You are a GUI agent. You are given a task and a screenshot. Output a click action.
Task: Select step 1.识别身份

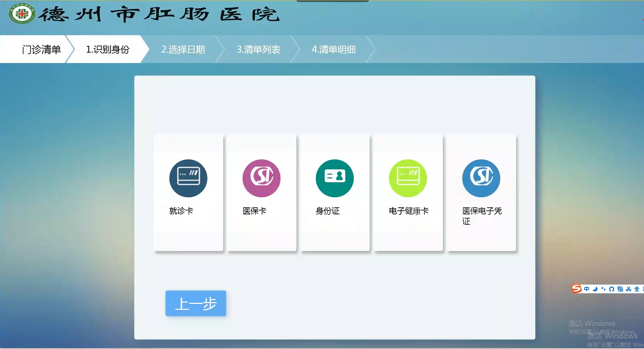point(108,49)
